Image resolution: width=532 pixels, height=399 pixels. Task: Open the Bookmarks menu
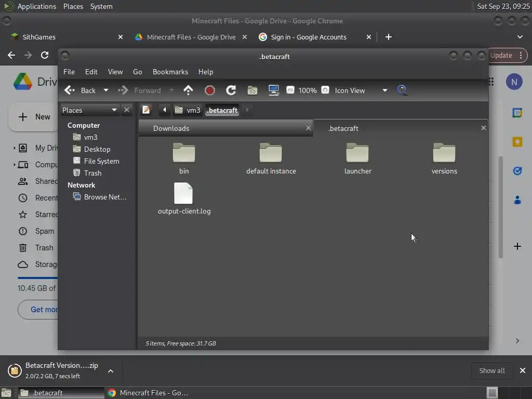(x=170, y=72)
